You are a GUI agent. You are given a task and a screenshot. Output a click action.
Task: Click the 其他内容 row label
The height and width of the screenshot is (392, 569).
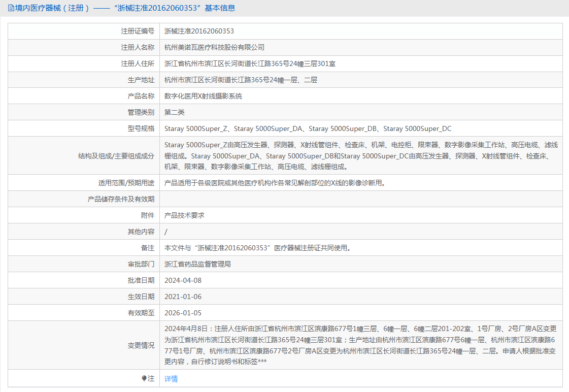(141, 232)
